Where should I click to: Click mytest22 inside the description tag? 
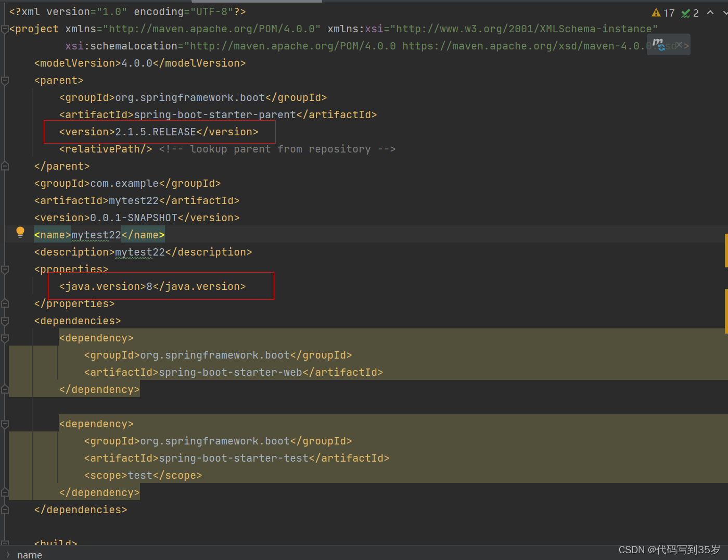[140, 252]
